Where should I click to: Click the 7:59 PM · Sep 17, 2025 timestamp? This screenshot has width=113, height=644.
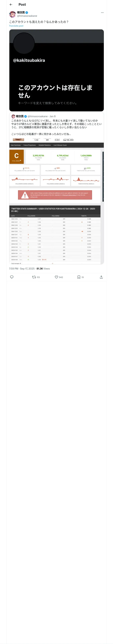tap(22, 269)
